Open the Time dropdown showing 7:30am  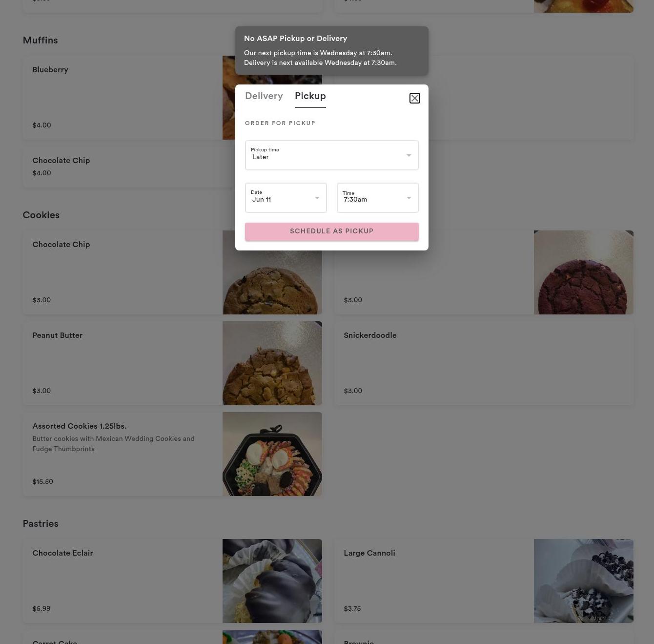[x=377, y=198]
